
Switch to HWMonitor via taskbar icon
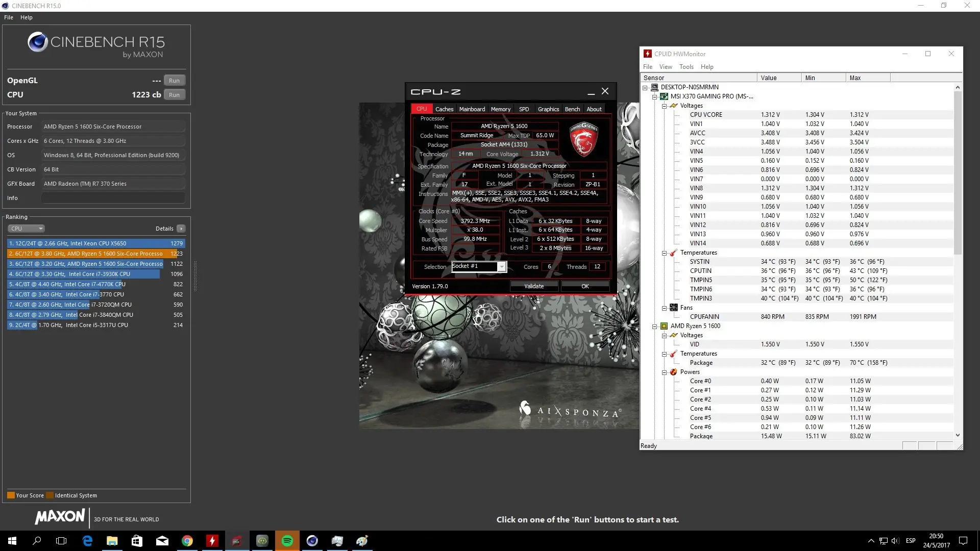pyautogui.click(x=212, y=541)
